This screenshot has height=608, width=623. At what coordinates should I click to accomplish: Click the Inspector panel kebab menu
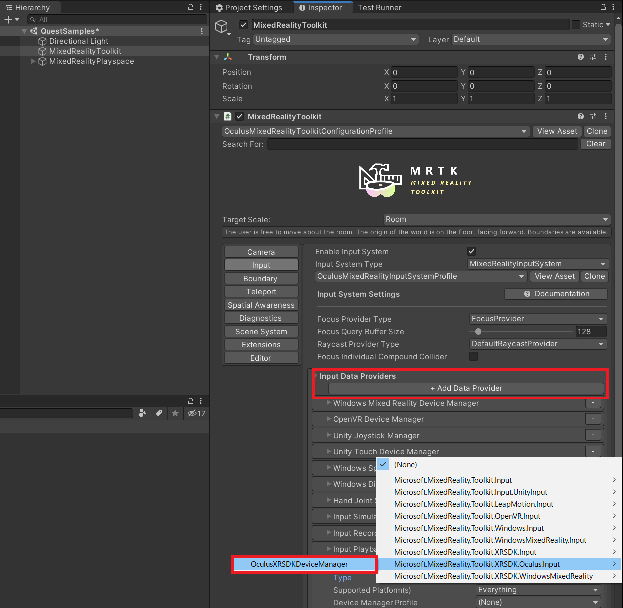click(615, 7)
